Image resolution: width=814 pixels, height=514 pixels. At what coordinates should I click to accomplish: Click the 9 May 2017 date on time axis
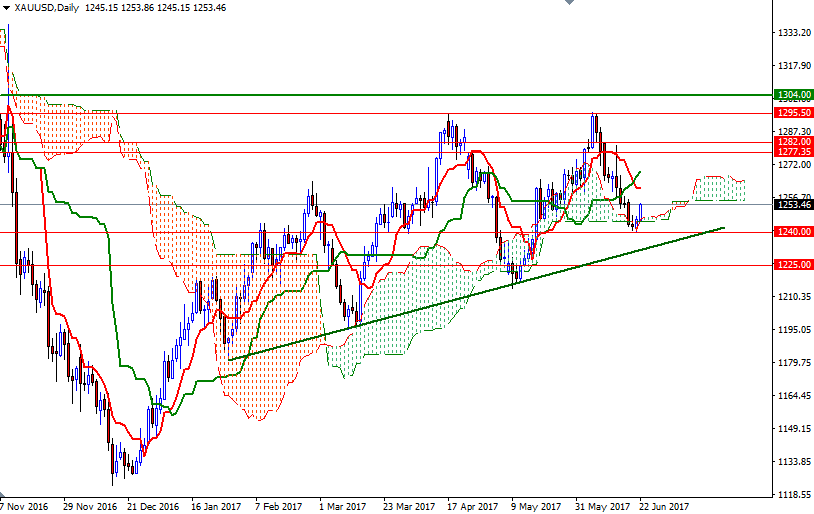[x=535, y=506]
